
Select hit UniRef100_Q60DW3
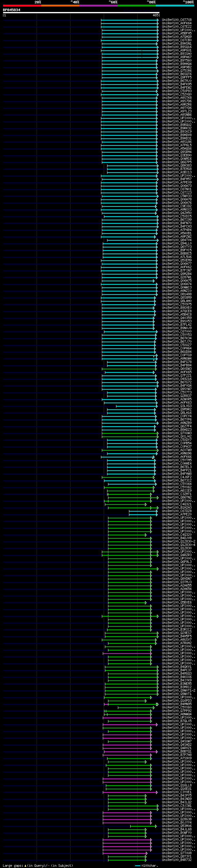[176, 369]
